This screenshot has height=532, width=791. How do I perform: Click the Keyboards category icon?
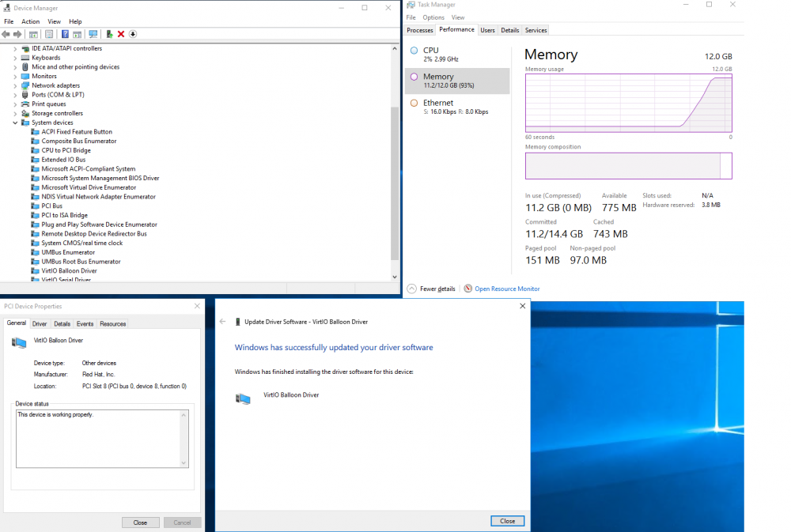pyautogui.click(x=25, y=58)
